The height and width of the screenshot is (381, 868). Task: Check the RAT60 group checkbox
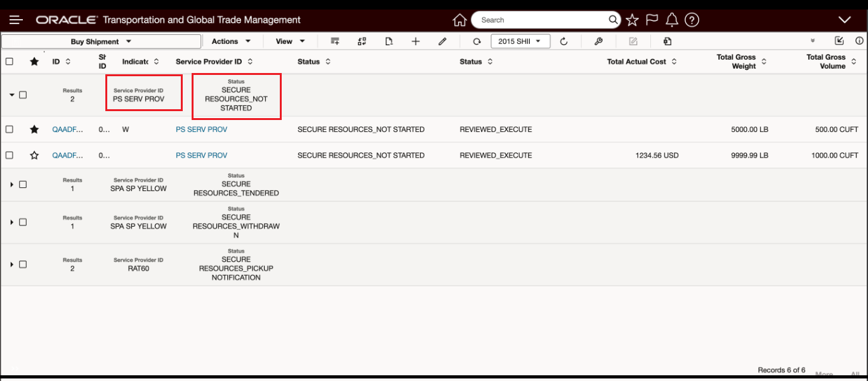tap(23, 264)
